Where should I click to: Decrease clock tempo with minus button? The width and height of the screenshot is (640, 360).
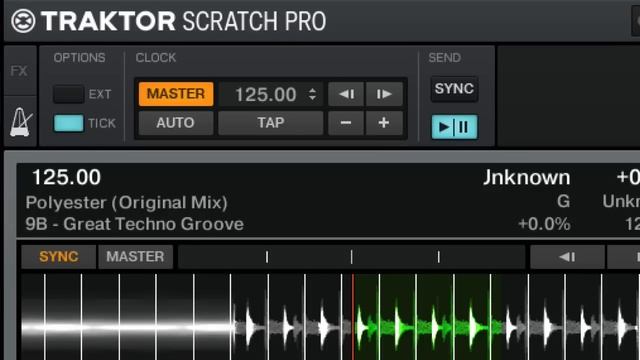coord(346,123)
